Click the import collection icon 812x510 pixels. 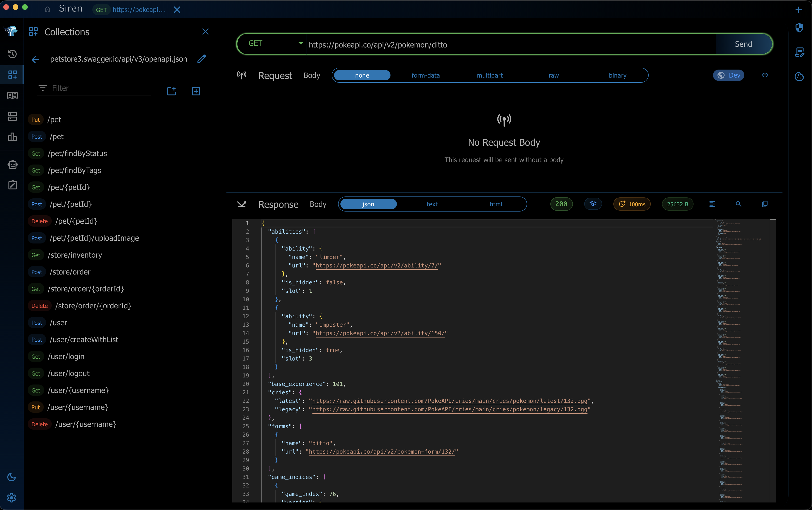[x=172, y=91]
